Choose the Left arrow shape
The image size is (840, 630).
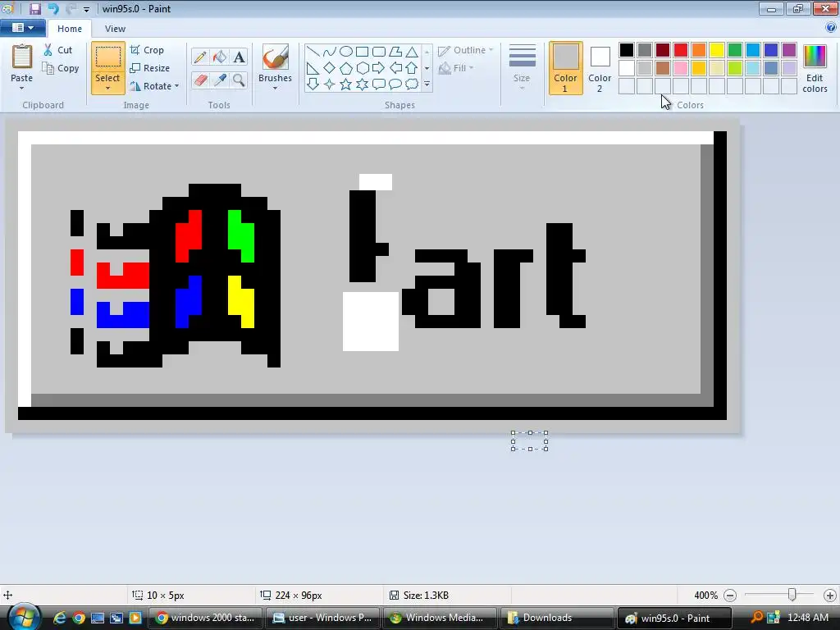[x=395, y=68]
